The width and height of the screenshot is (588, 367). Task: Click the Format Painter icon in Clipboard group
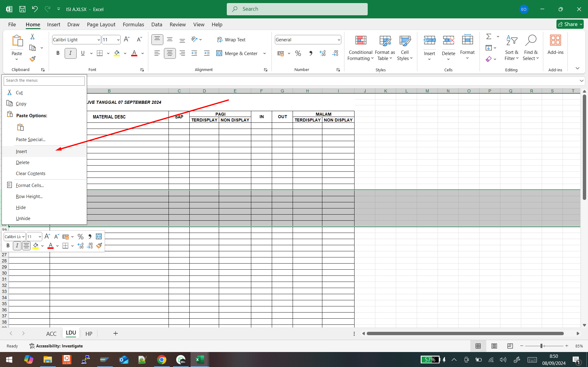32,59
